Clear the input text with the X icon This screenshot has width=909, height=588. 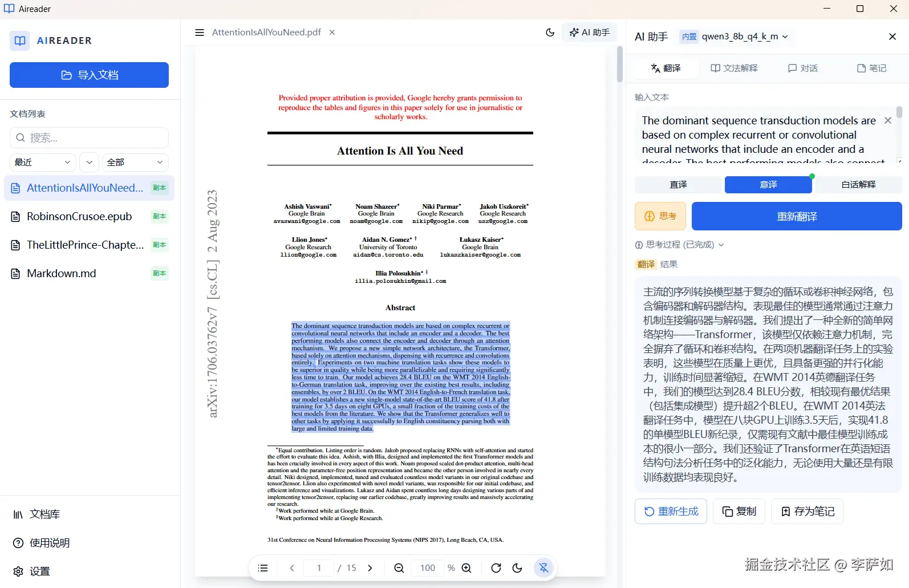coord(888,120)
